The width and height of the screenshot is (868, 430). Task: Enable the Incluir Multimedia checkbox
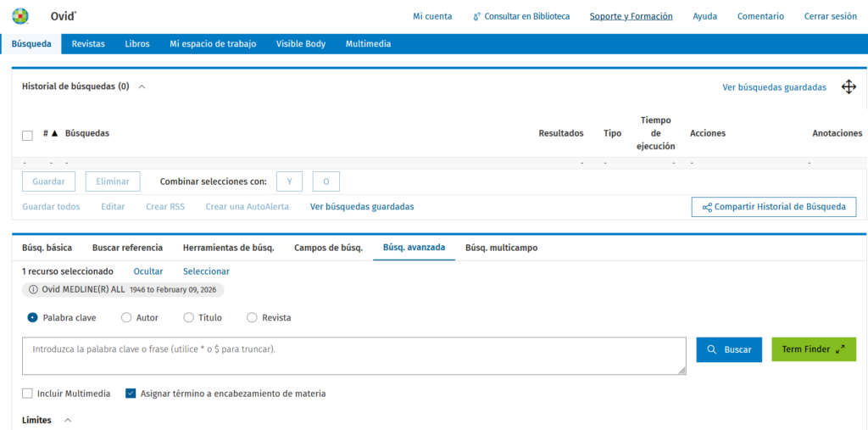pyautogui.click(x=28, y=394)
